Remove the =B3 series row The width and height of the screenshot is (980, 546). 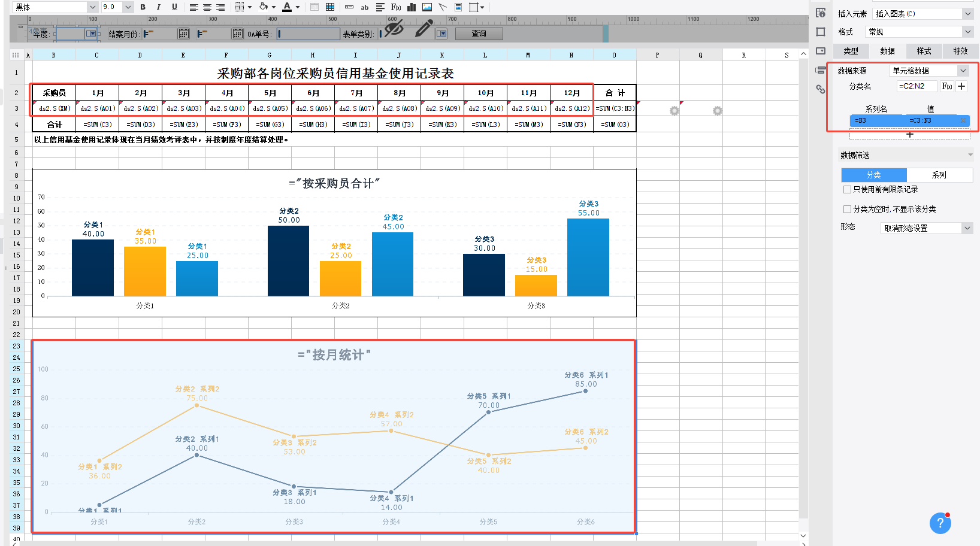963,120
